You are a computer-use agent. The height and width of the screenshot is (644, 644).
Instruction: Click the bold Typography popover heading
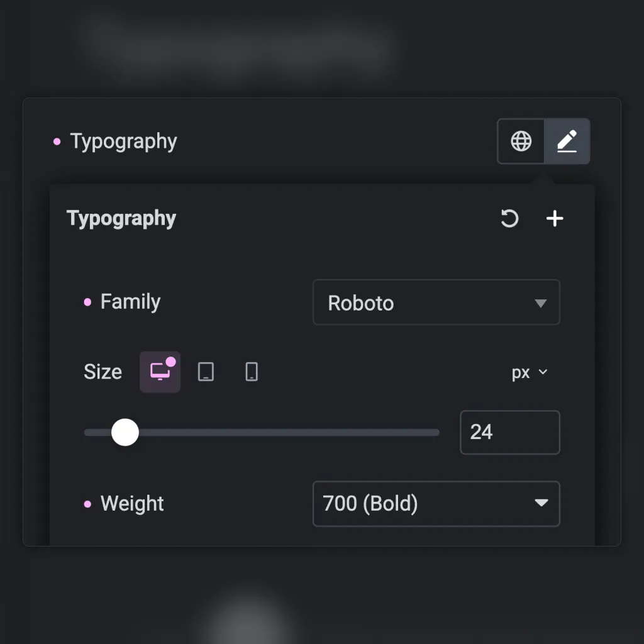pyautogui.click(x=121, y=218)
